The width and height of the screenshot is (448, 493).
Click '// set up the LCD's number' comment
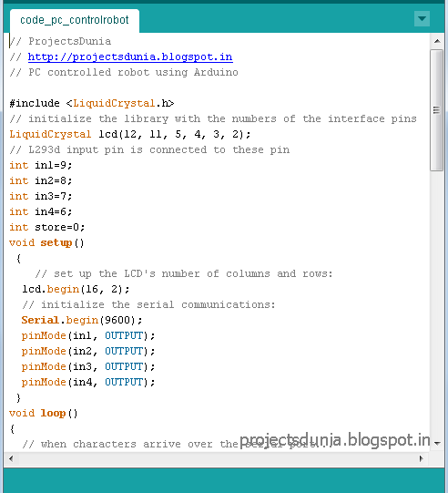pos(184,273)
